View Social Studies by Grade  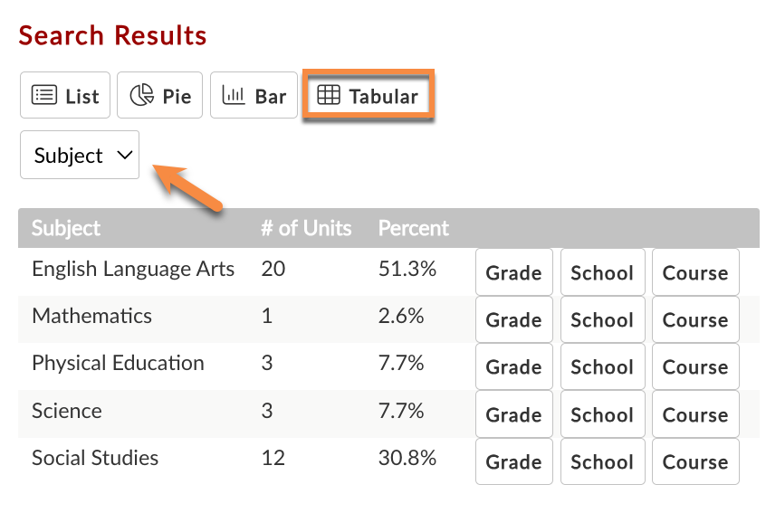(x=513, y=461)
